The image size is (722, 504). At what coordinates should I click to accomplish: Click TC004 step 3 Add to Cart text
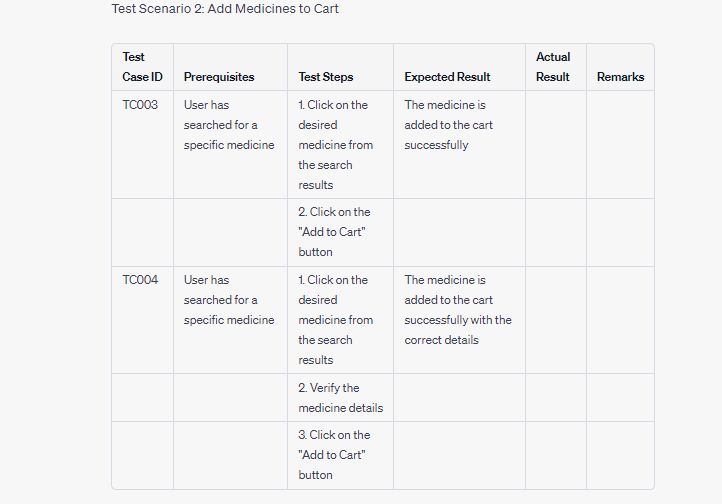[334, 454]
